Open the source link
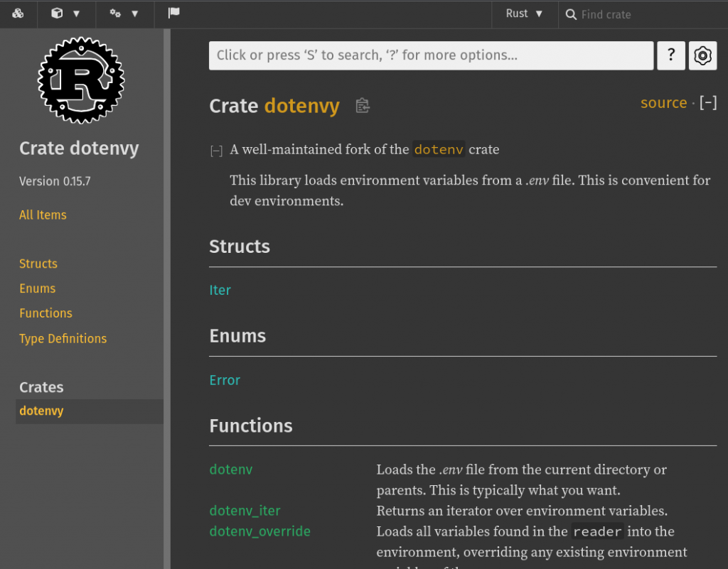This screenshot has height=569, width=728. coord(663,103)
